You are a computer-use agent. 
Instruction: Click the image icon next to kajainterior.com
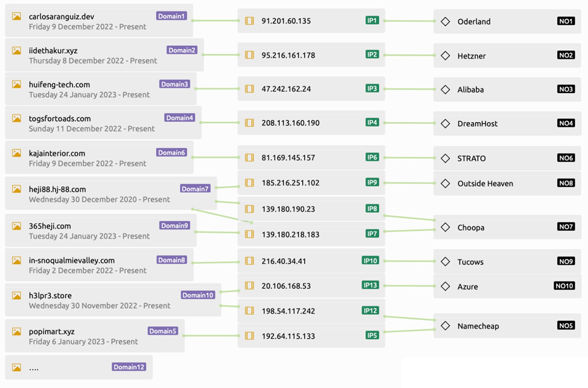(16, 153)
